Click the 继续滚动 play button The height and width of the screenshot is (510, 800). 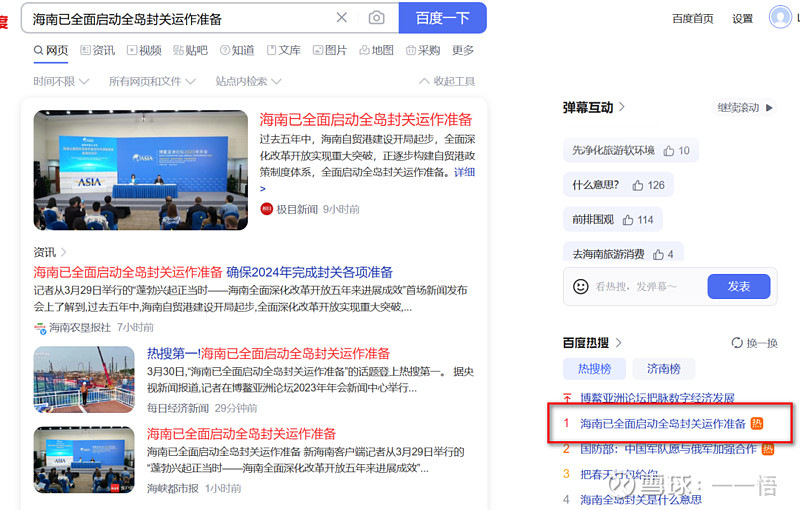click(745, 108)
